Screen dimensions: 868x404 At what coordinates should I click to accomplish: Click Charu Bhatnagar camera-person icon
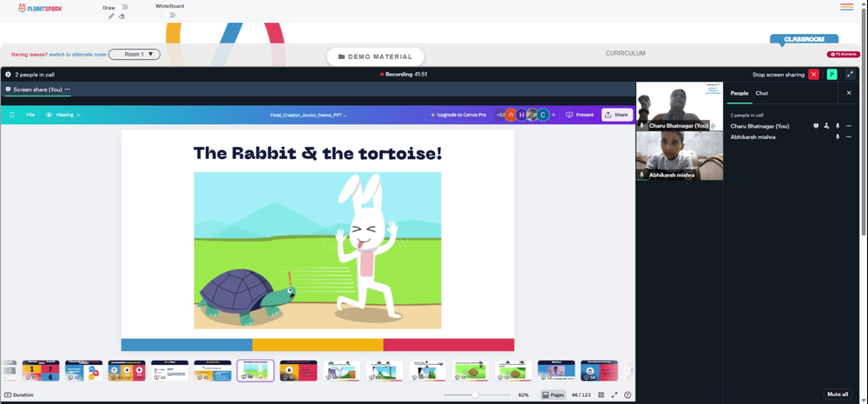point(826,126)
